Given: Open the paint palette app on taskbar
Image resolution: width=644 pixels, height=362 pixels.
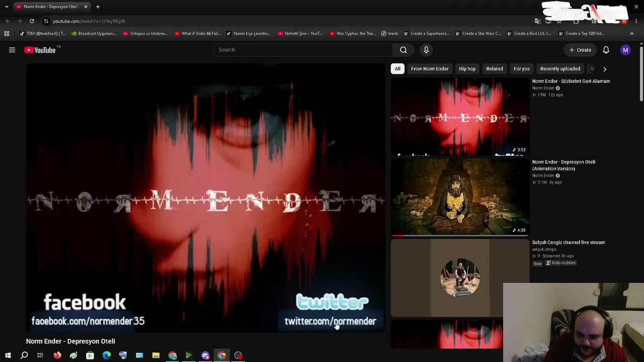Looking at the screenshot, I should pyautogui.click(x=73, y=355).
